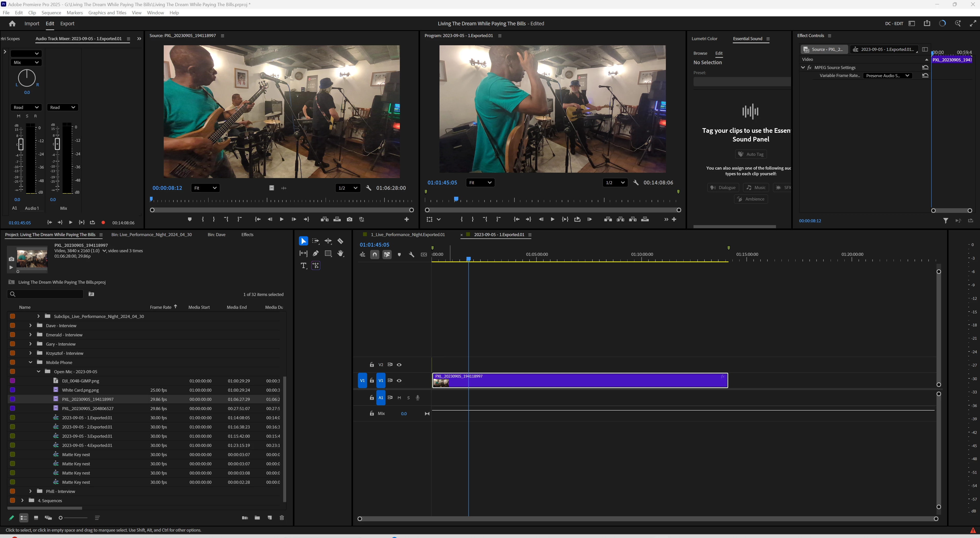Click the Dialogue audio type button
The image size is (980, 538).
723,188
